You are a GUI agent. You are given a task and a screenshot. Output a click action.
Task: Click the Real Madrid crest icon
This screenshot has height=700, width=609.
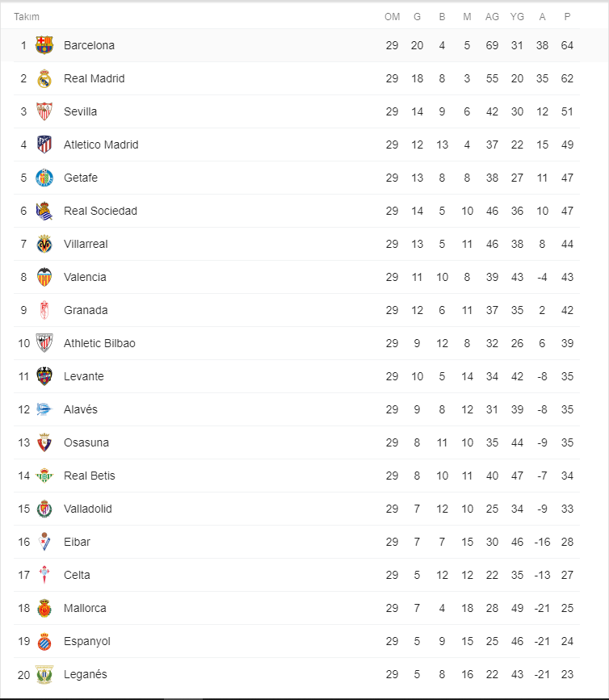point(44,78)
